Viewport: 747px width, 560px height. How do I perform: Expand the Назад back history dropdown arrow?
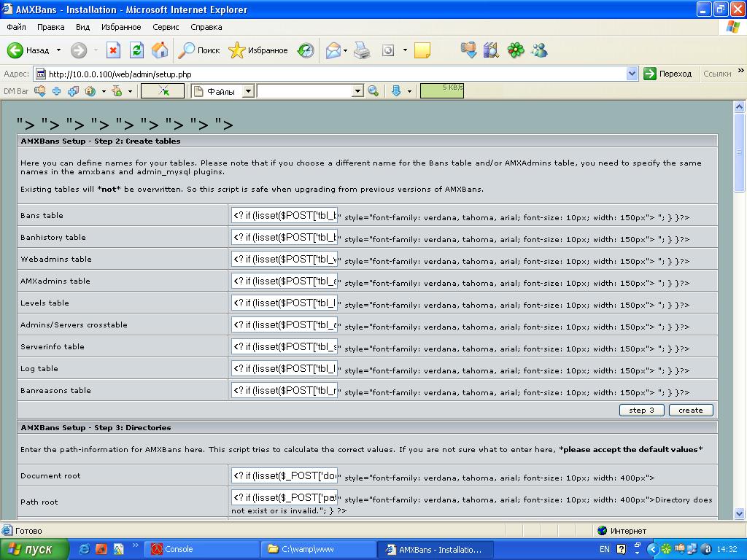58,50
